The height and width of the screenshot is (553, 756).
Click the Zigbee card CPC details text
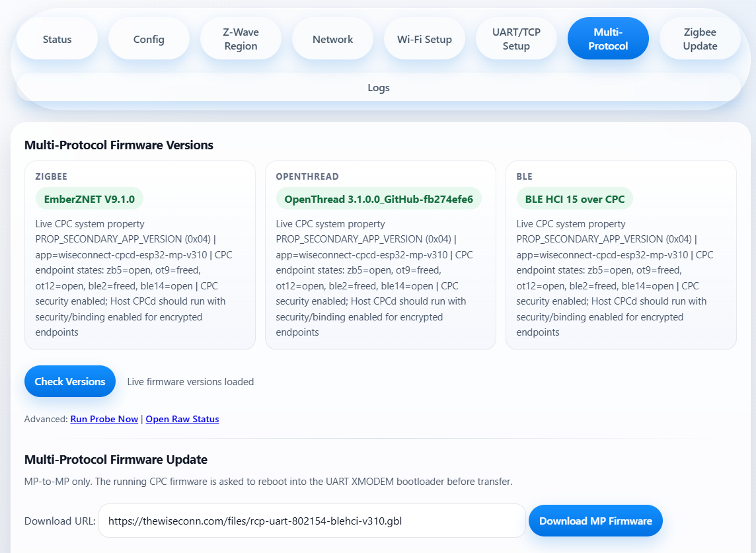click(133, 277)
